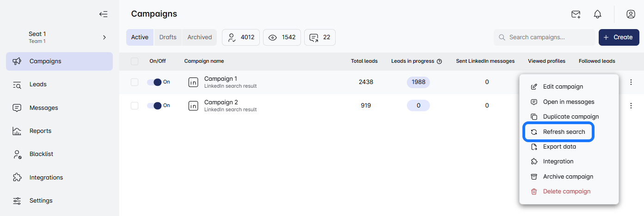Expand the Seat 1 team chevron
Screen dimensions: 644x216
pyautogui.click(x=104, y=37)
